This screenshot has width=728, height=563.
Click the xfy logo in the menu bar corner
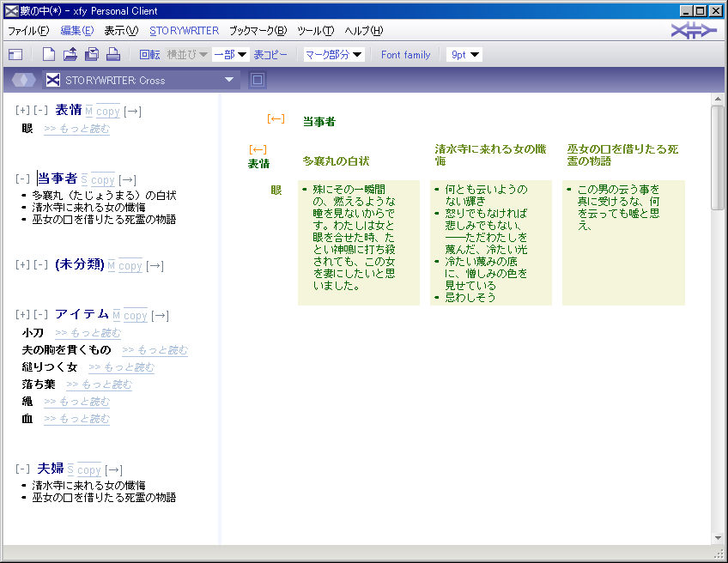[x=694, y=31]
